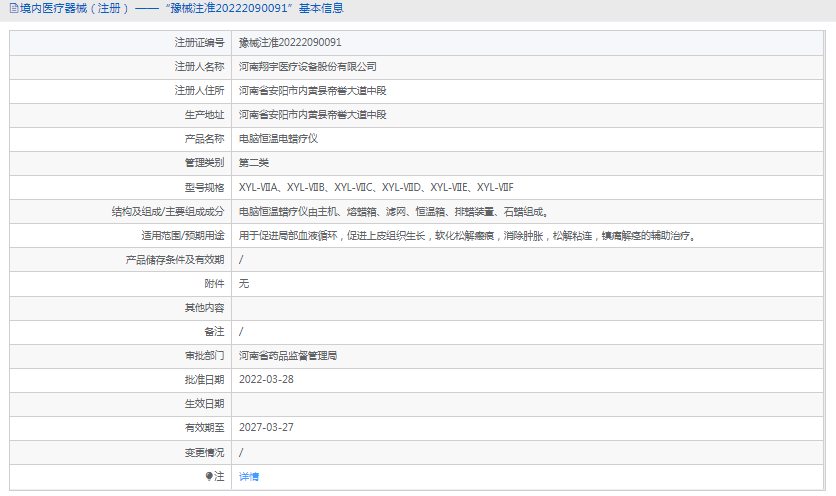
Task: Click the 附件 value 无
Action: [x=244, y=284]
